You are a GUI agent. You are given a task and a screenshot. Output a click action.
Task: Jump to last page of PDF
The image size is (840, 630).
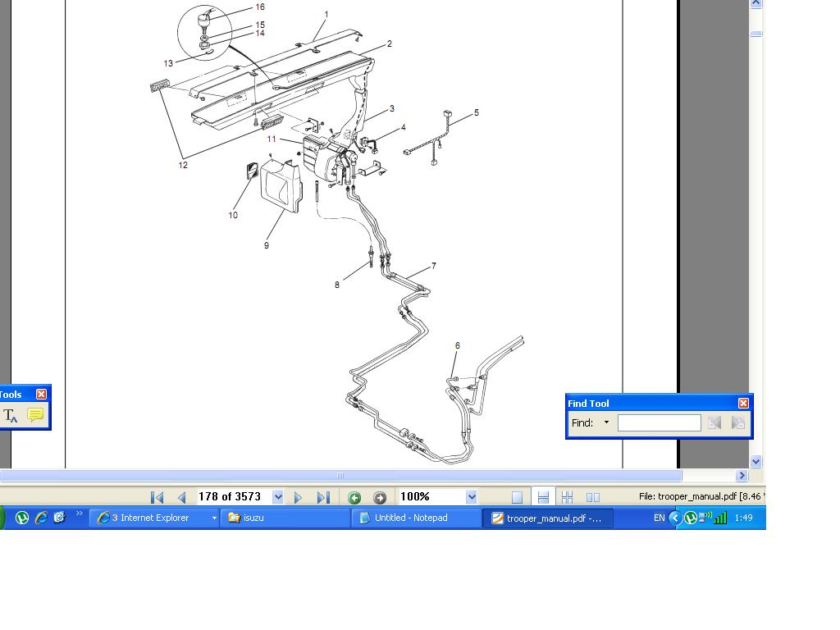point(323,497)
